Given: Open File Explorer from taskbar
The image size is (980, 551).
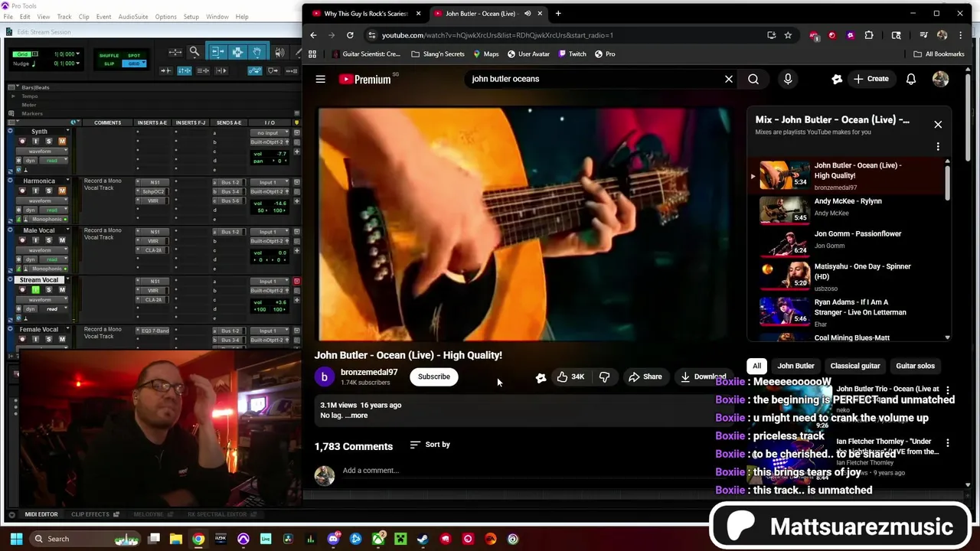Looking at the screenshot, I should coord(176,539).
